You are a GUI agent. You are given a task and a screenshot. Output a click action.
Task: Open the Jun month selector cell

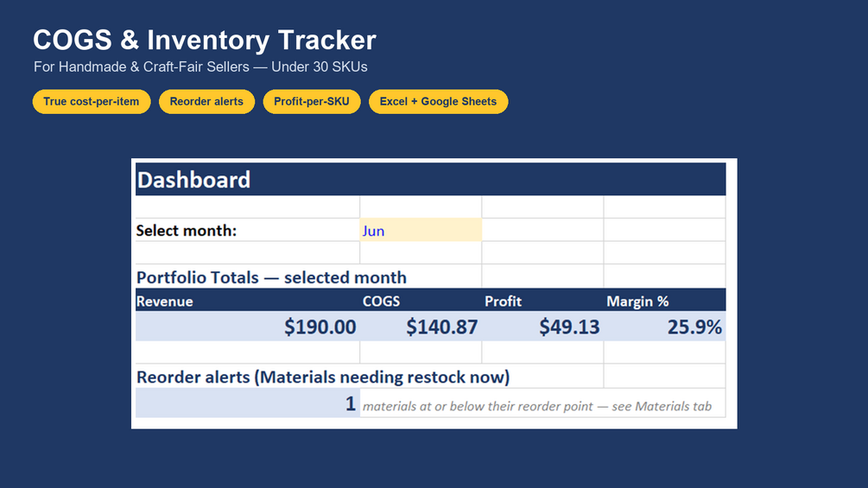(421, 230)
